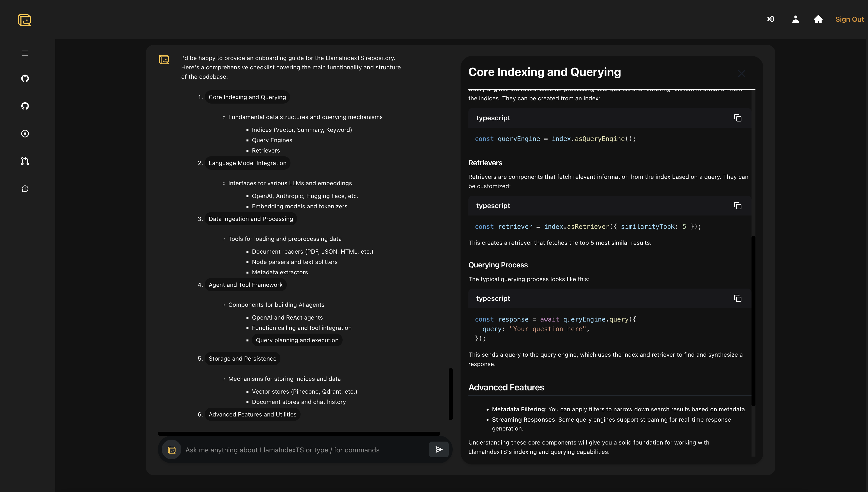Copy the queryEngine.query typescript code block
868x492 pixels.
tap(738, 298)
